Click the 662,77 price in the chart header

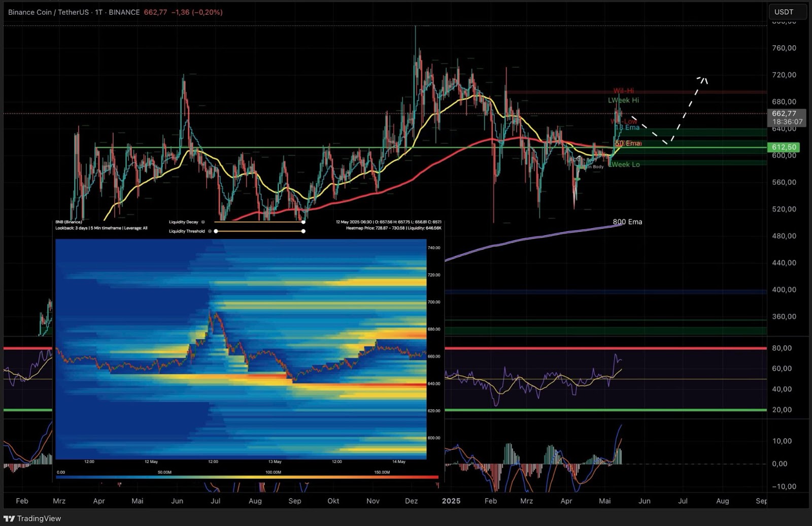(155, 12)
